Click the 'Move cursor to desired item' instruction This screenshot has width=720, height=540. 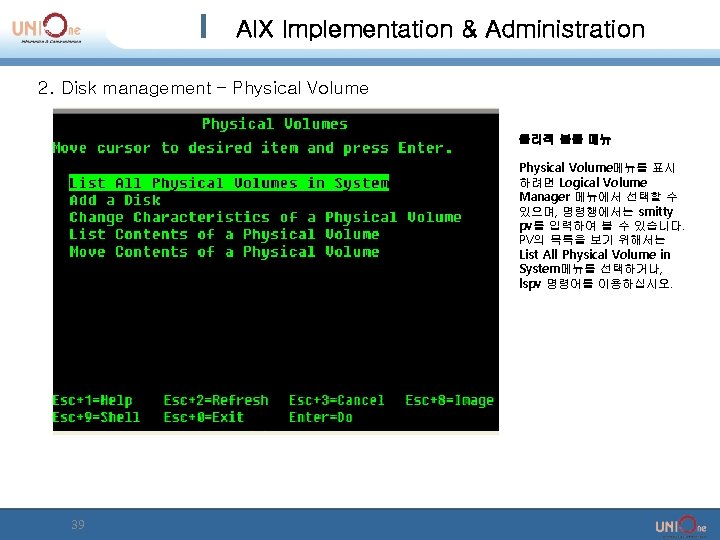click(253, 148)
